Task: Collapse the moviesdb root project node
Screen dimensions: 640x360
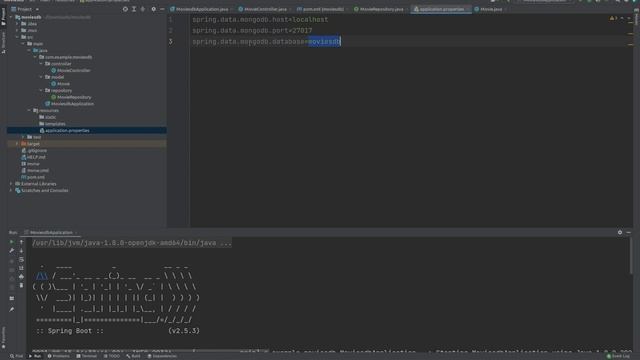Action: point(11,17)
